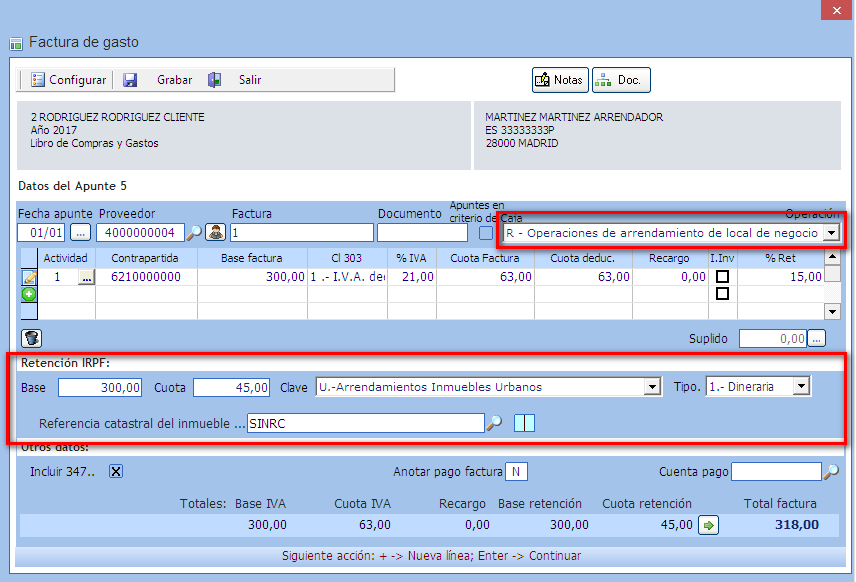Select Contrapartida cell 6210000000

[146, 277]
